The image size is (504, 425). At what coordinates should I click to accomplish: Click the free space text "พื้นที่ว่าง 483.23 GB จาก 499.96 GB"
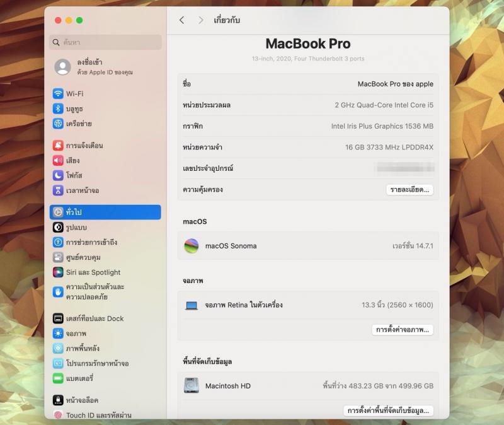pyautogui.click(x=378, y=385)
